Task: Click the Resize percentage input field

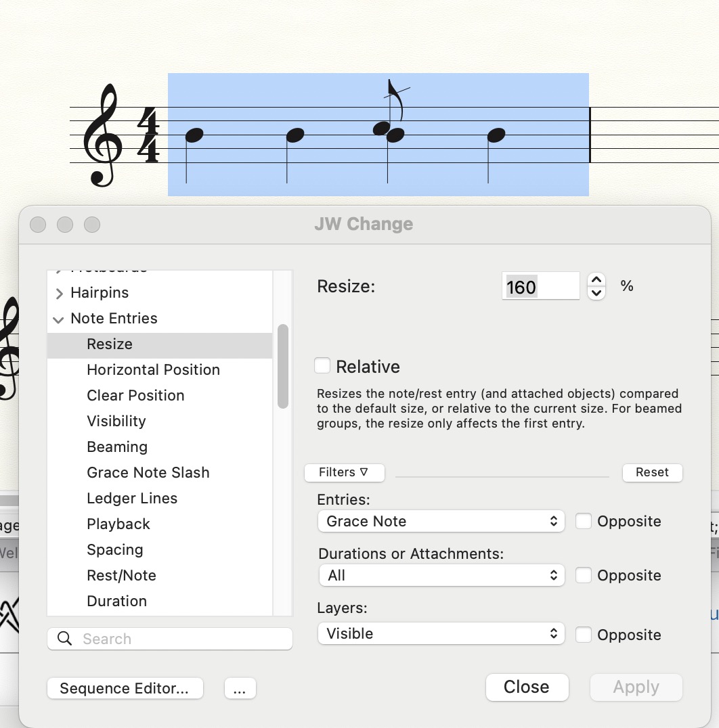Action: (540, 287)
